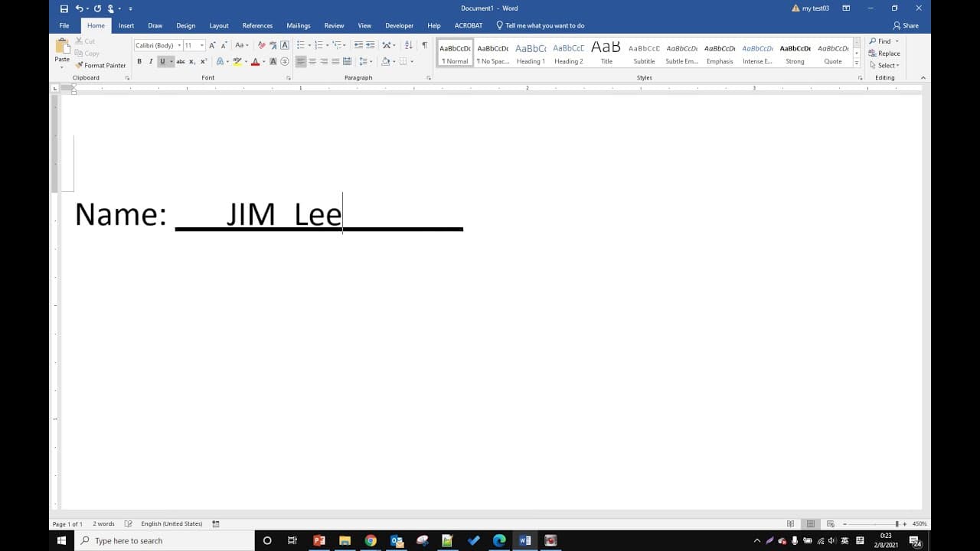
Task: Insert numbered list
Action: [x=318, y=45]
